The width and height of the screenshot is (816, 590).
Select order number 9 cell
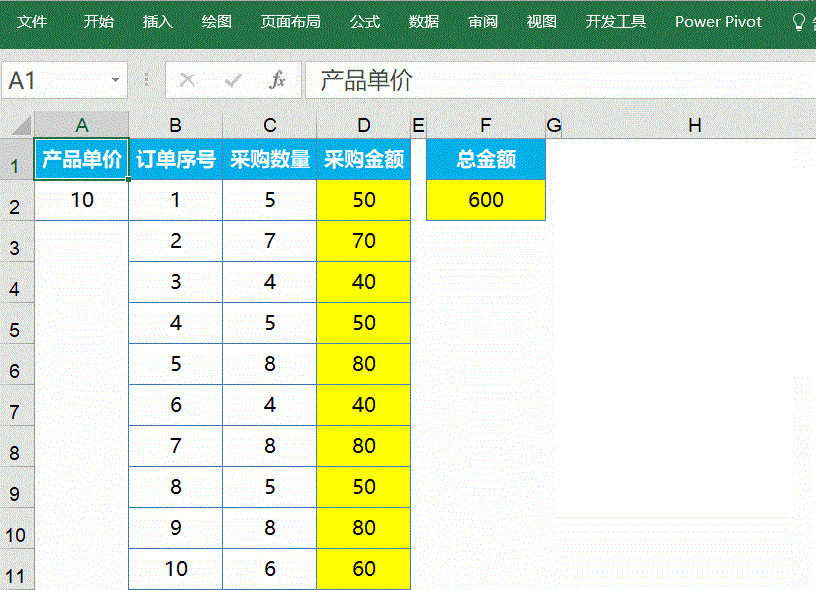click(175, 528)
